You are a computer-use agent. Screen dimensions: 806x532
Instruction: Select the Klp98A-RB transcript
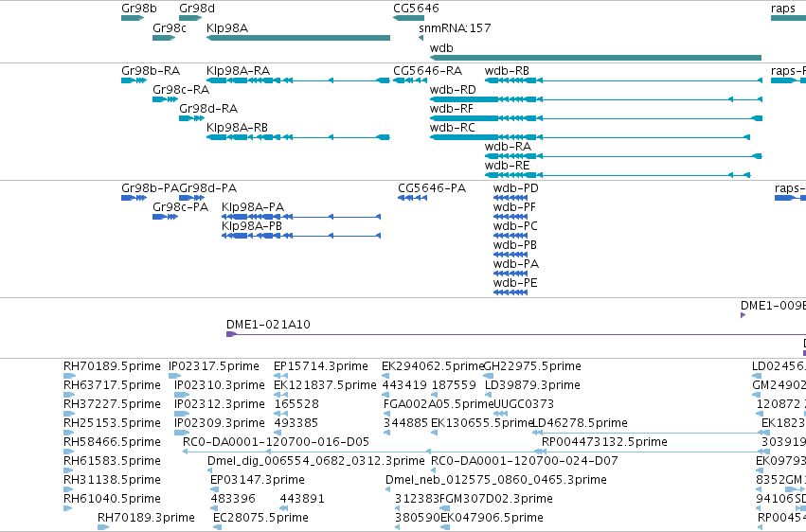[x=298, y=137]
